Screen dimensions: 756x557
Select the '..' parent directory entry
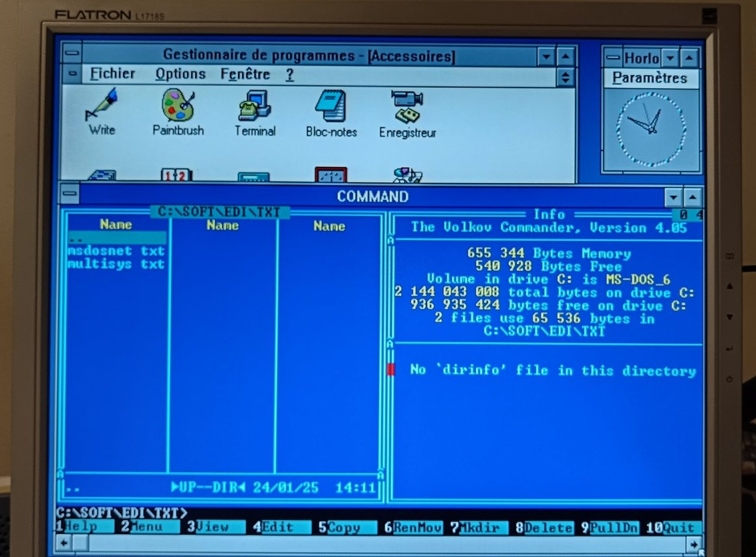[x=116, y=238]
